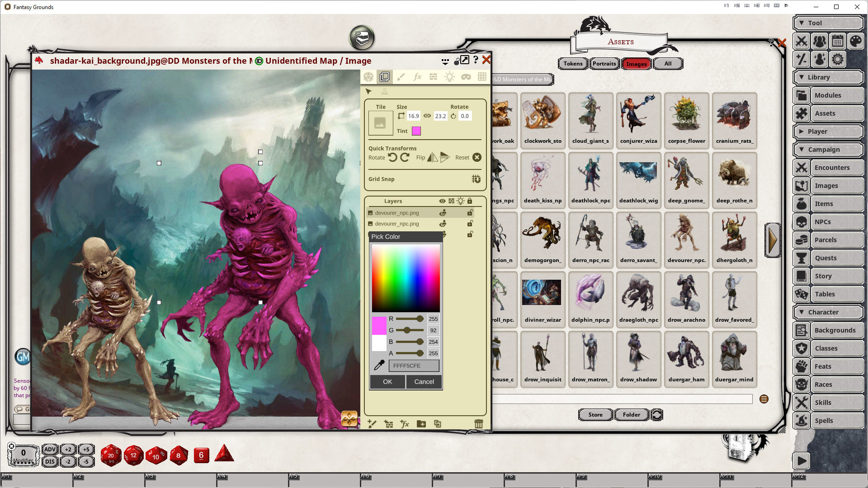Expand the Player section
Image resolution: width=868 pixels, height=488 pixels.
(828, 131)
